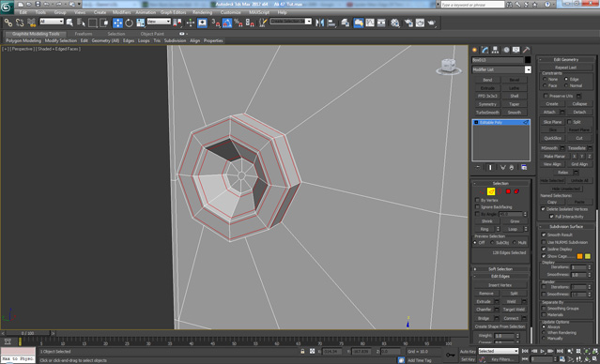Screen dimensions: 600x364
Task: Expand the Soft Selection rollout
Action: [500, 269]
